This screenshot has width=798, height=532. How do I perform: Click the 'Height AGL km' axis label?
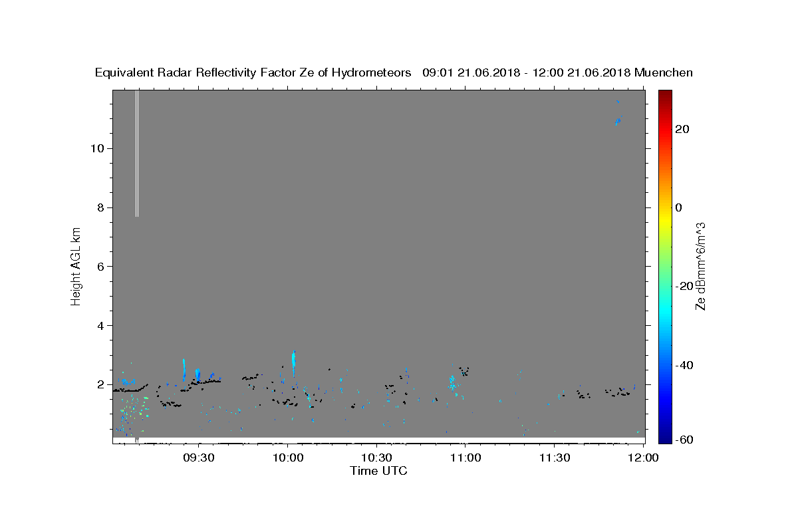(76, 265)
